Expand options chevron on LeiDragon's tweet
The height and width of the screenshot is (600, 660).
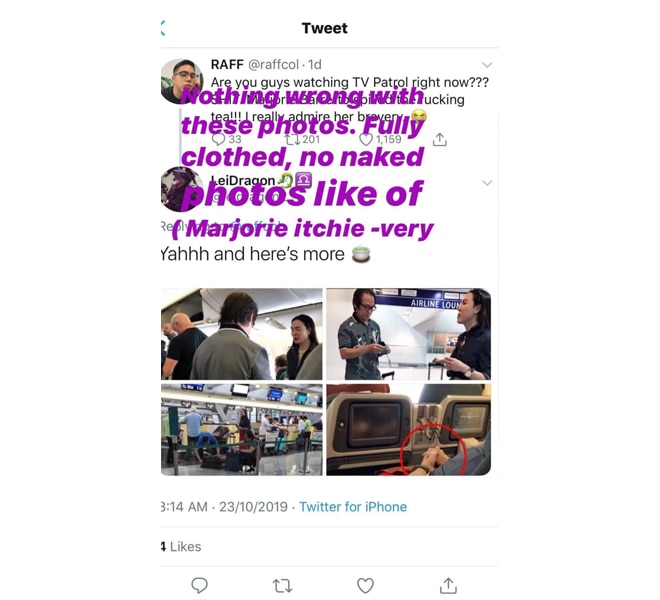[x=487, y=183]
